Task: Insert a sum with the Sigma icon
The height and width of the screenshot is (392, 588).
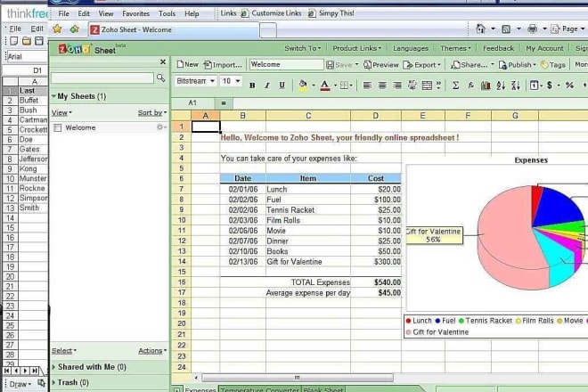Action: (455, 86)
